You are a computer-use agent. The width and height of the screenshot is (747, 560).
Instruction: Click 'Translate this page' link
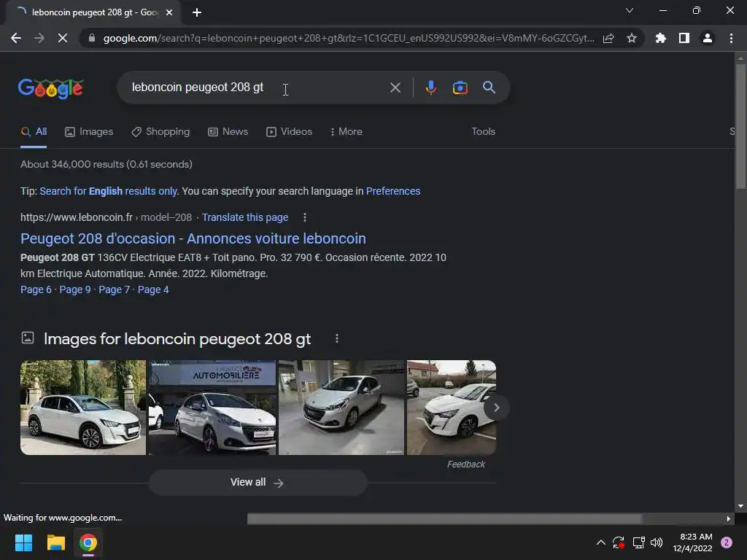pos(245,217)
